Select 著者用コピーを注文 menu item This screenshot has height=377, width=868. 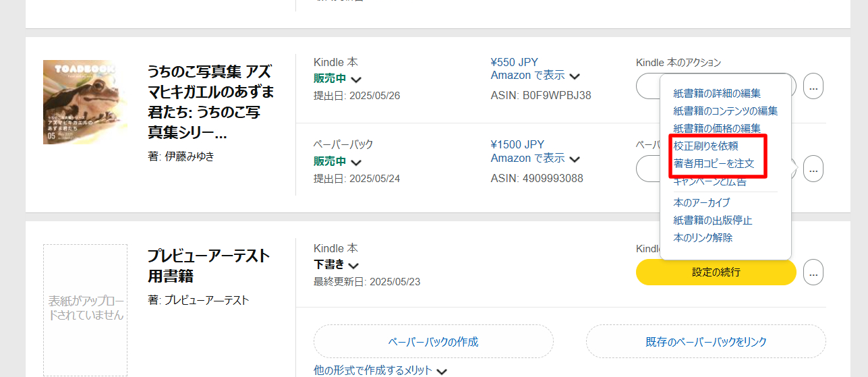[x=714, y=163]
